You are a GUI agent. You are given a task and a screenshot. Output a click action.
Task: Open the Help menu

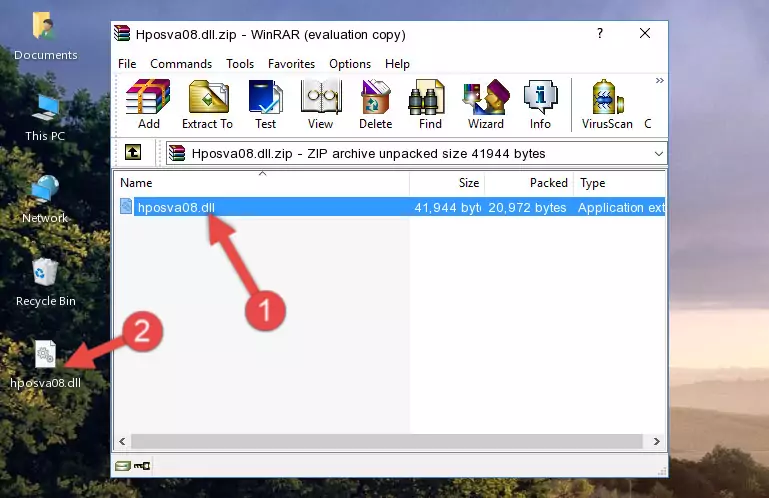click(x=397, y=64)
